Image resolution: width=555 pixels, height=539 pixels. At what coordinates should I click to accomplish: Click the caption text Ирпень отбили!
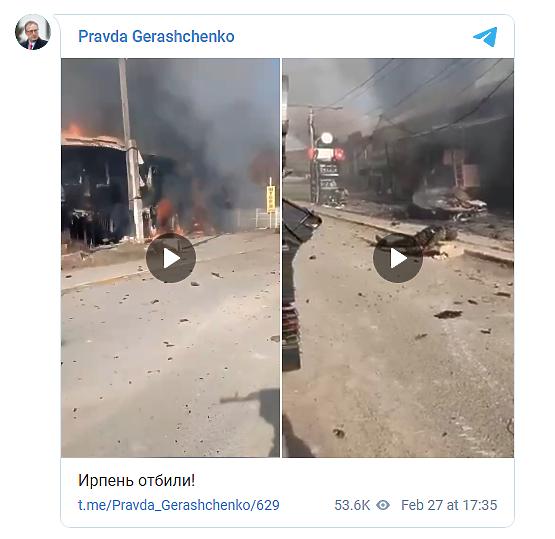(136, 481)
